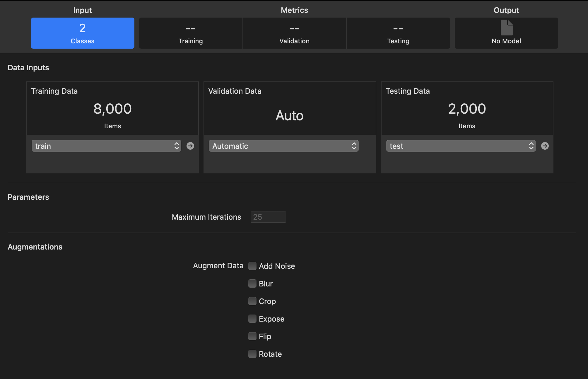588x379 pixels.
Task: Tick the Flip augmentation checkbox
Action: click(252, 336)
